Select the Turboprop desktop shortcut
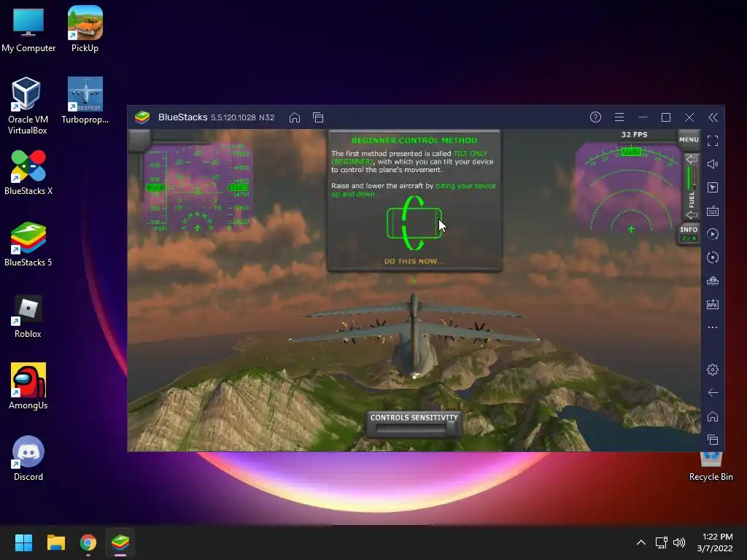 tap(85, 101)
